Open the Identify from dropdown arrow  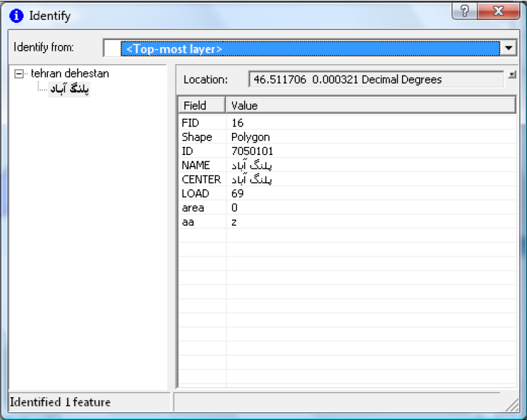(508, 49)
